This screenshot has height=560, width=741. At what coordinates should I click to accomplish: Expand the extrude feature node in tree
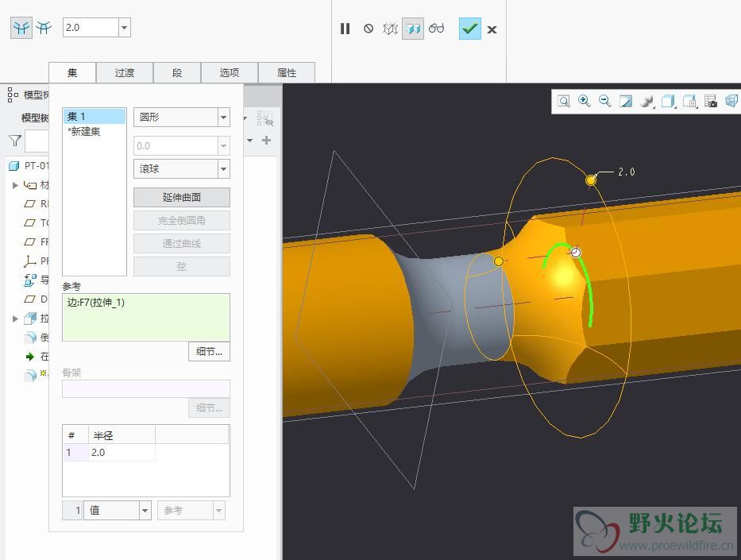pyautogui.click(x=15, y=319)
